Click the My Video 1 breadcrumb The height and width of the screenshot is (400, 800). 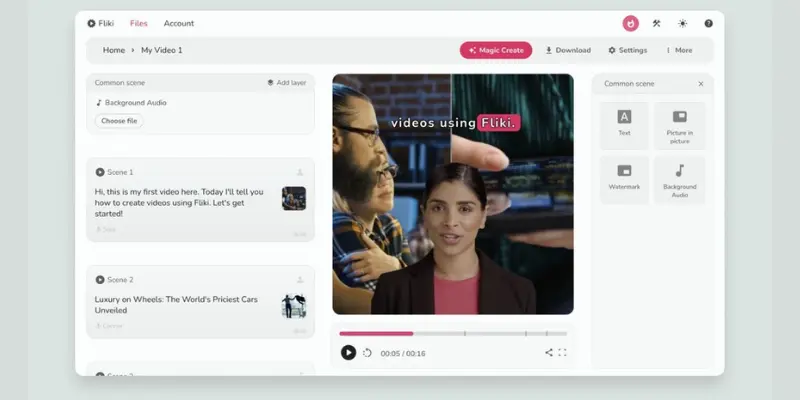click(162, 50)
